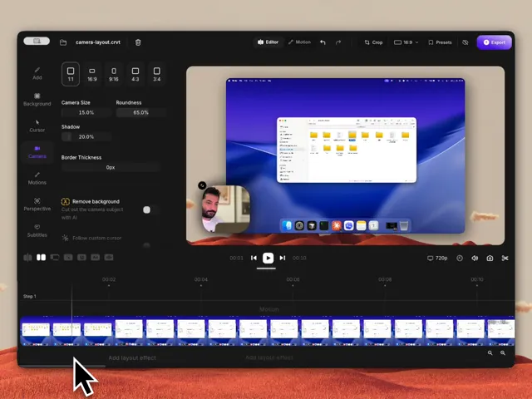Click the 00:01 current time readout
Screen dimensions: 532x399
click(236, 259)
